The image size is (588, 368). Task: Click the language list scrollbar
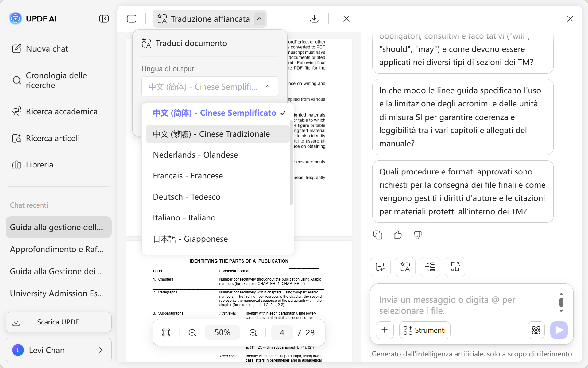[x=291, y=162]
